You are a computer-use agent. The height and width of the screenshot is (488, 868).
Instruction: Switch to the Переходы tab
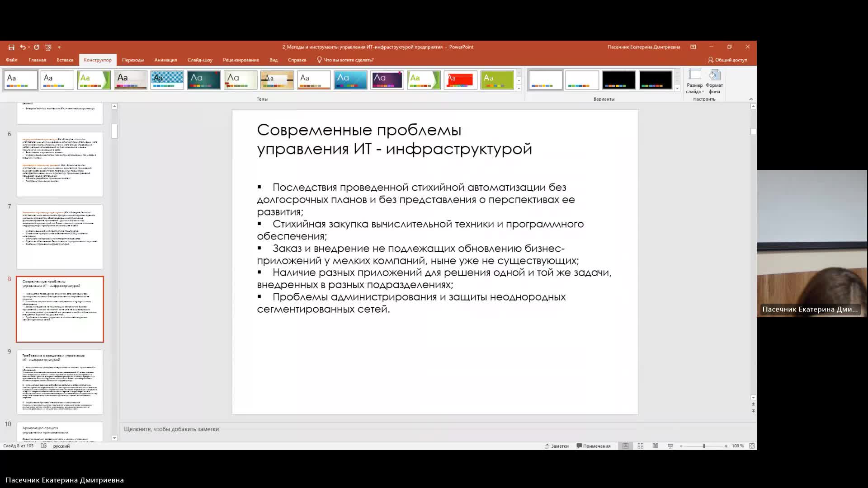tap(133, 60)
